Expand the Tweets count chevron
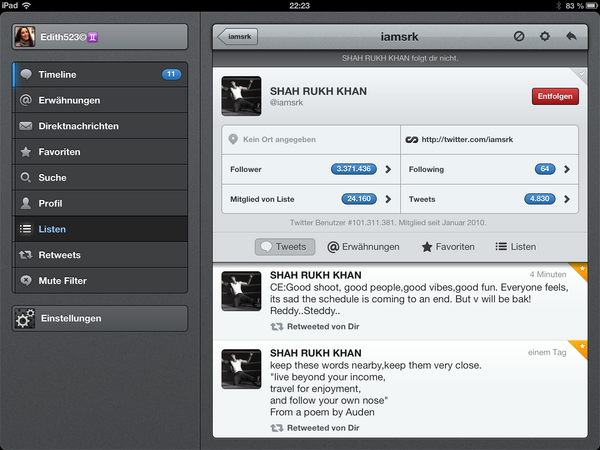Screen dimensions: 600x450 567,199
